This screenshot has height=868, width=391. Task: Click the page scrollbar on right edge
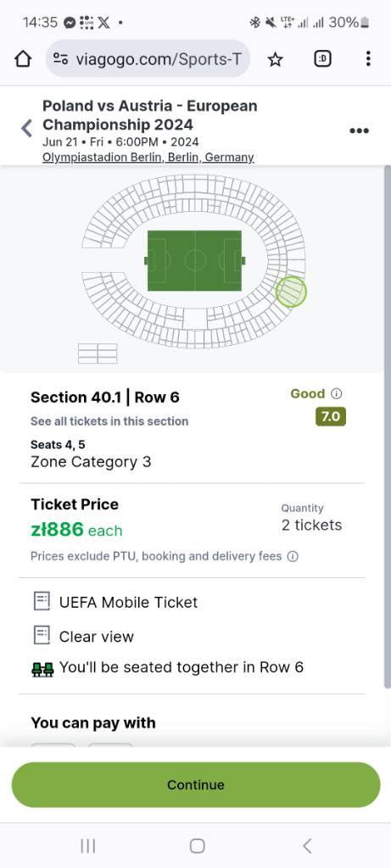tap(387, 426)
